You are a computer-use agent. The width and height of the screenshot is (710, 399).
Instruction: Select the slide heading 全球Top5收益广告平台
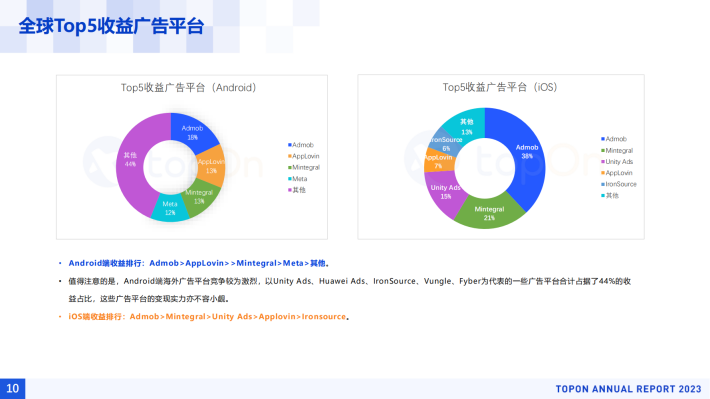pos(111,26)
